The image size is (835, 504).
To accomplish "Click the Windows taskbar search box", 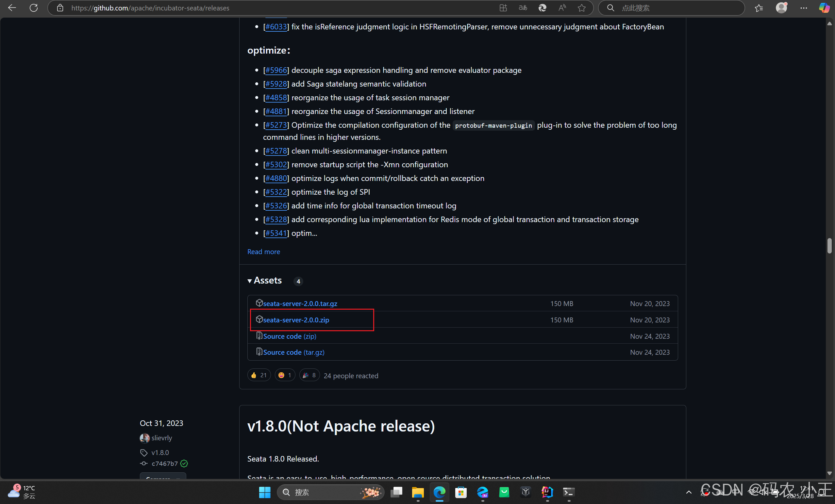I will pos(330,492).
